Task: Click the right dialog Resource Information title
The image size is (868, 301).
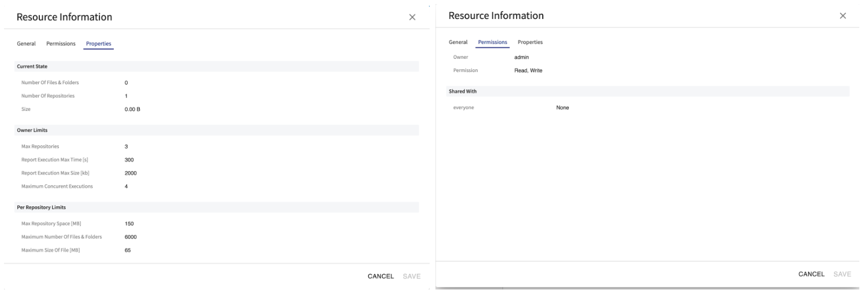Action: tap(496, 16)
